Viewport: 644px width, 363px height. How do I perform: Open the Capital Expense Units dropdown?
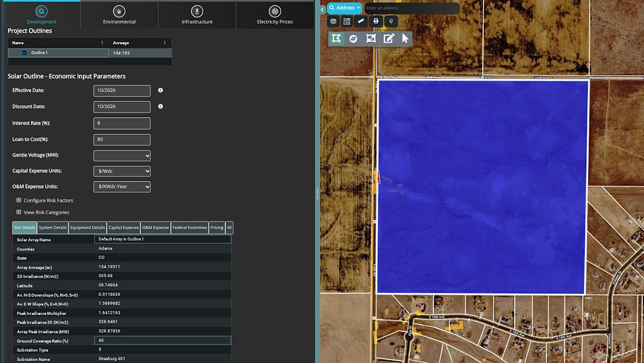[x=122, y=171]
